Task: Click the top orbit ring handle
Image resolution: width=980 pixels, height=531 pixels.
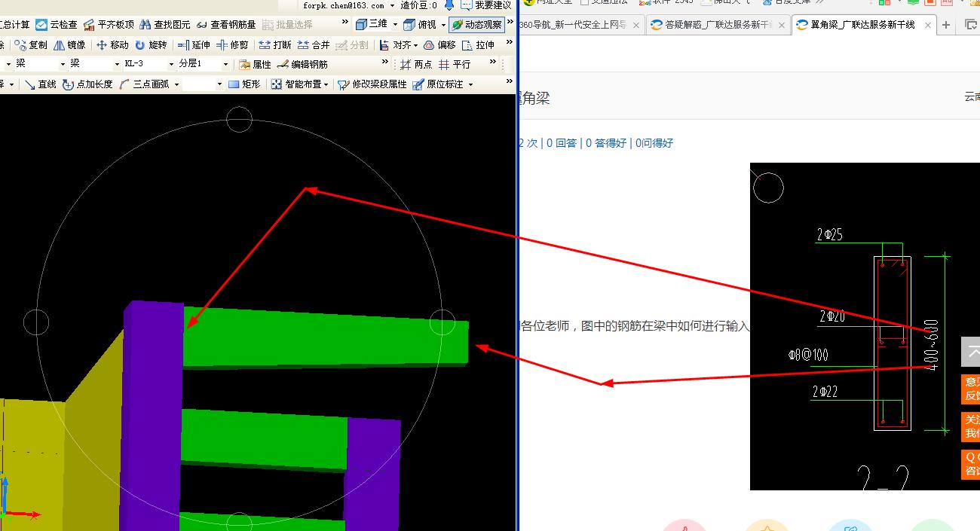Action: tap(239, 120)
